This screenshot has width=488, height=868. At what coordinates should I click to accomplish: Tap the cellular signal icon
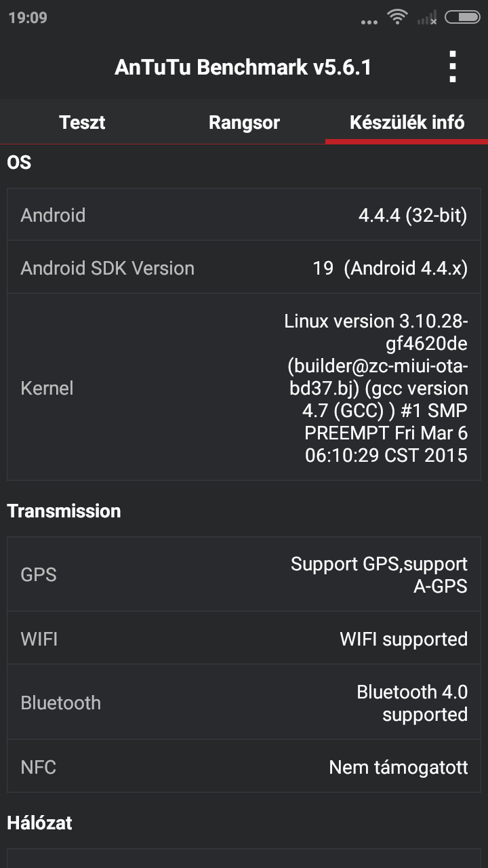[x=427, y=18]
